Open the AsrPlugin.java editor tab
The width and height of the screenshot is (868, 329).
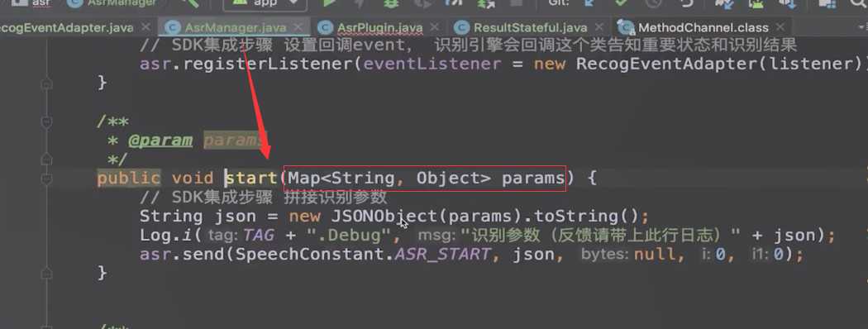(379, 27)
